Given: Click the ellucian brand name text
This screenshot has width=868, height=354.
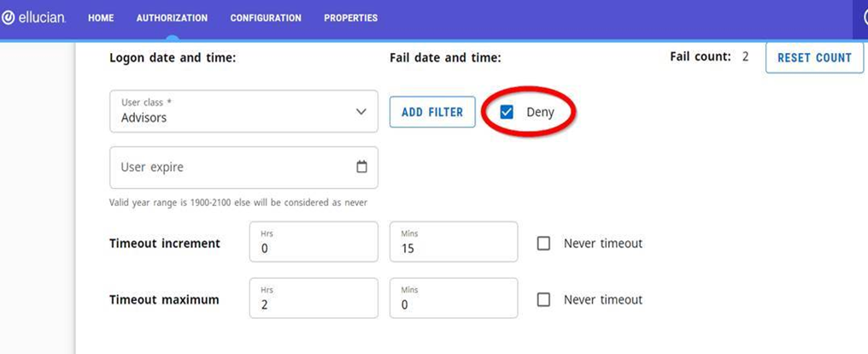Looking at the screenshot, I should tap(42, 18).
